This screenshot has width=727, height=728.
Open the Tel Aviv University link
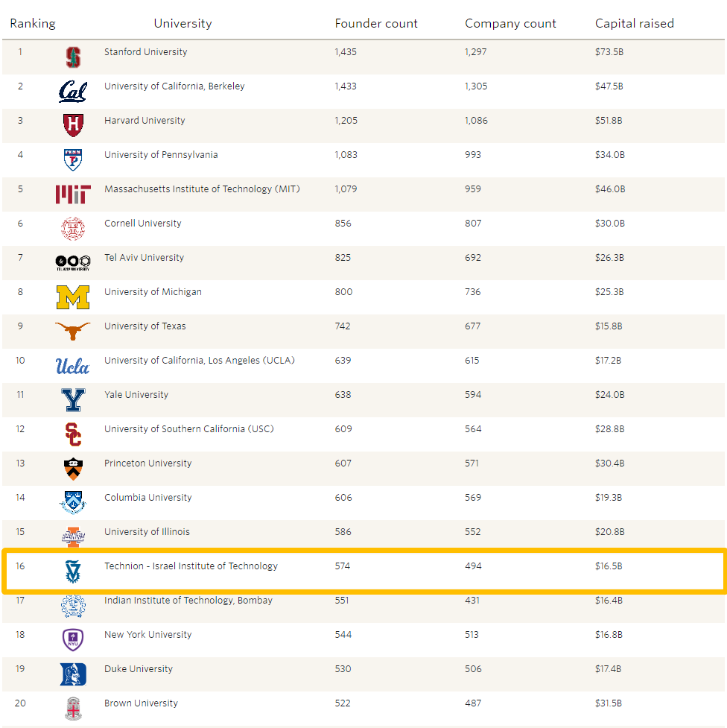144,258
